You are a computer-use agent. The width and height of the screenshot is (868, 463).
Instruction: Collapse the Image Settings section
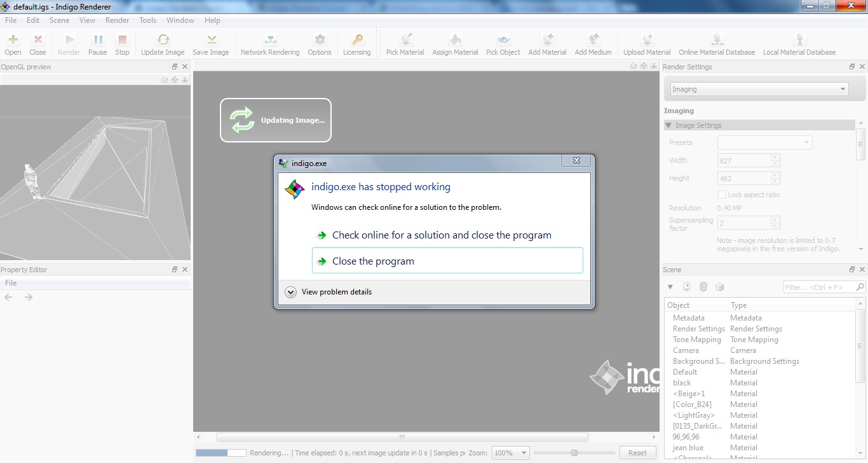668,125
